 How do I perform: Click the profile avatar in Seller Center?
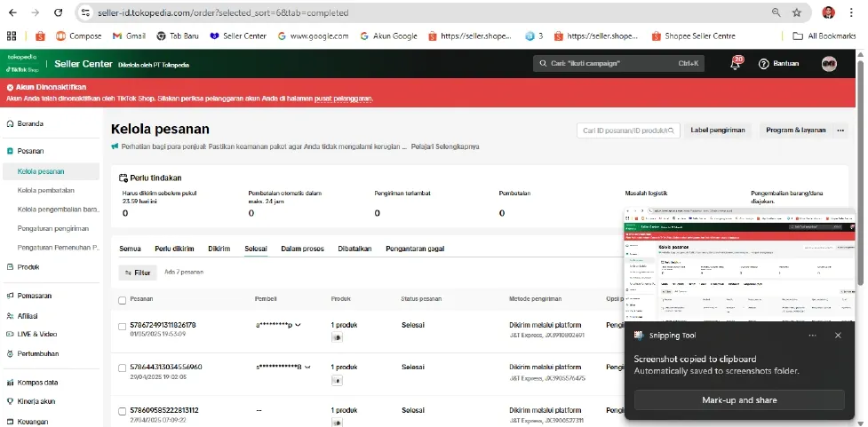[829, 64]
